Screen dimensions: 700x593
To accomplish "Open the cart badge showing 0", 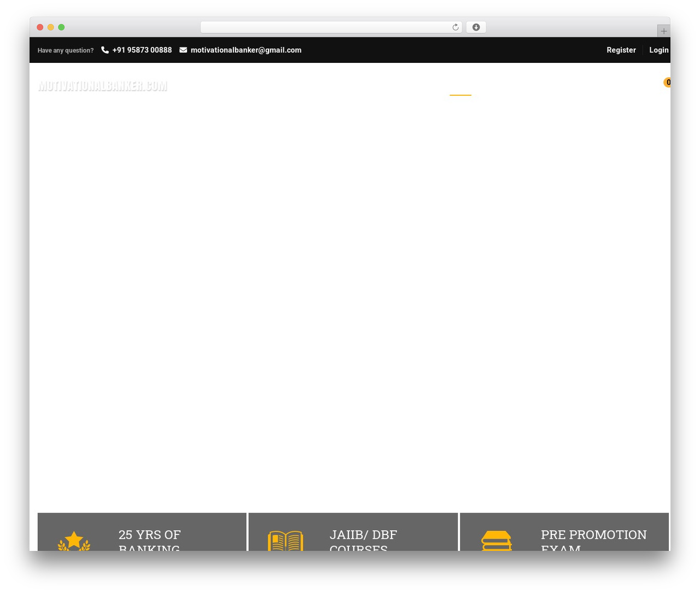I will 667,82.
